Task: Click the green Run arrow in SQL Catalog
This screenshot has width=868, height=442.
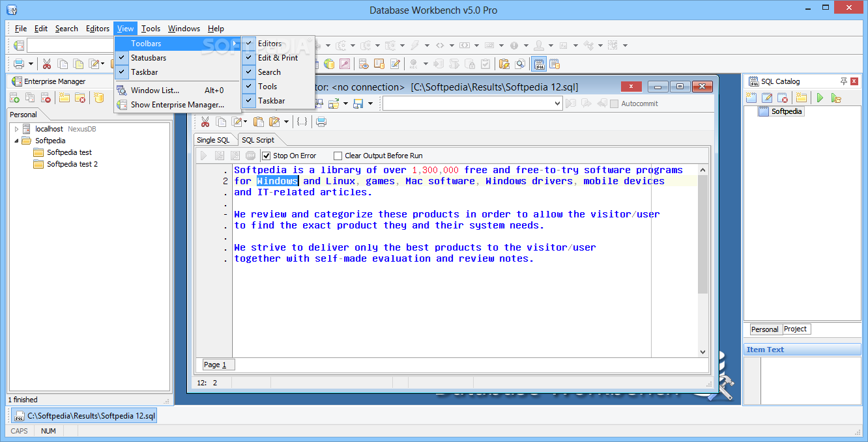Action: (x=820, y=98)
